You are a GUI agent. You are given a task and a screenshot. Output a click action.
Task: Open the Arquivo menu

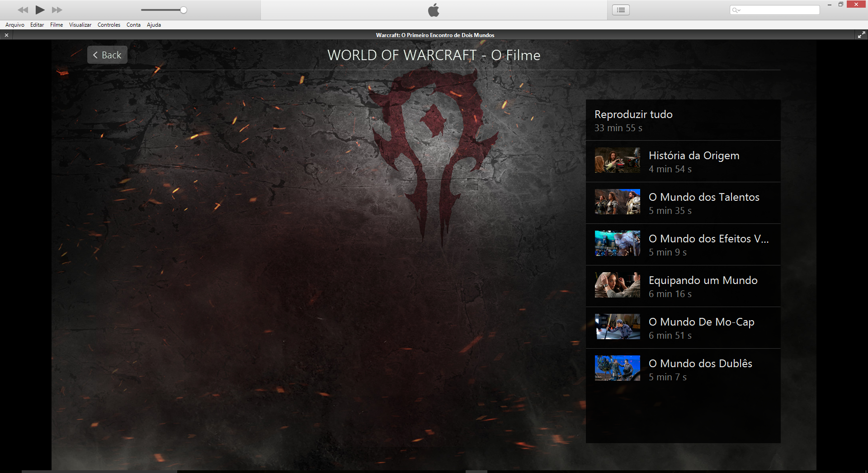[15, 25]
